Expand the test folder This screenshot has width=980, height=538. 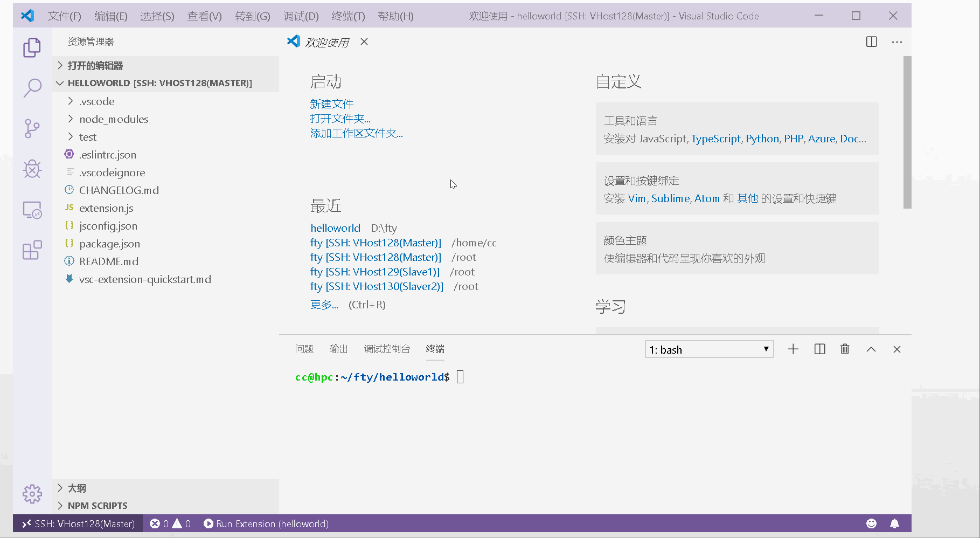pos(165,137)
